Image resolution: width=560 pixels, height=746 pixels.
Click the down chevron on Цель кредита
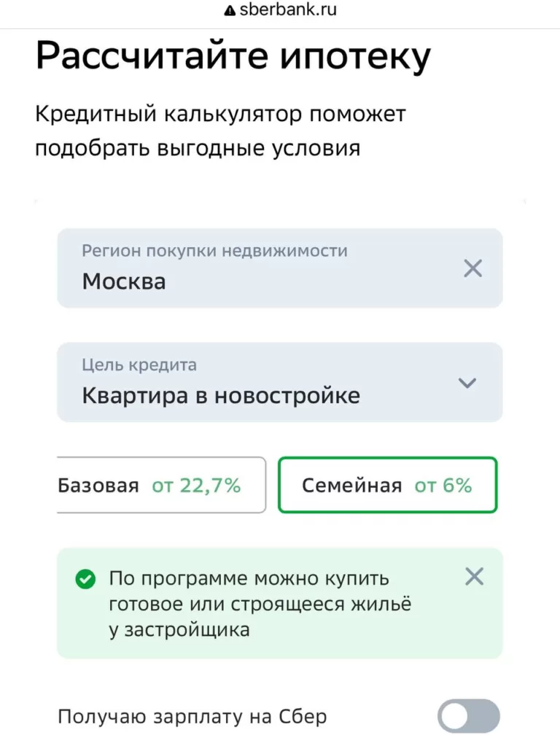[467, 382]
